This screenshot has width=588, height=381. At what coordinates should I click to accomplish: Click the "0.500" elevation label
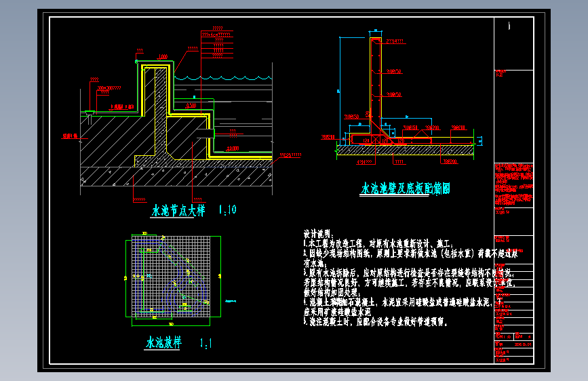pos(191,106)
